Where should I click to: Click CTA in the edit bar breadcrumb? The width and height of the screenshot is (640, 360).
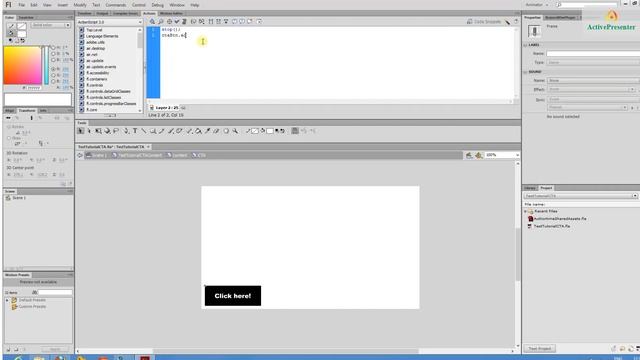(x=199, y=155)
